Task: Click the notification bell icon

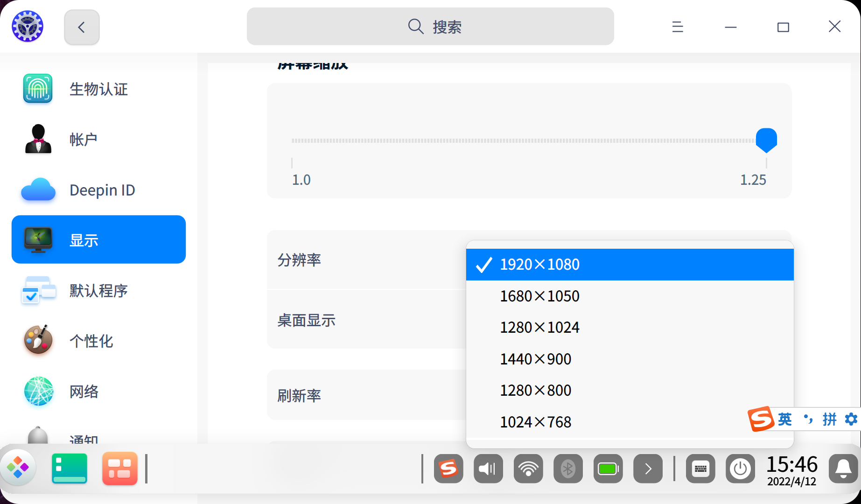Action: point(843,469)
